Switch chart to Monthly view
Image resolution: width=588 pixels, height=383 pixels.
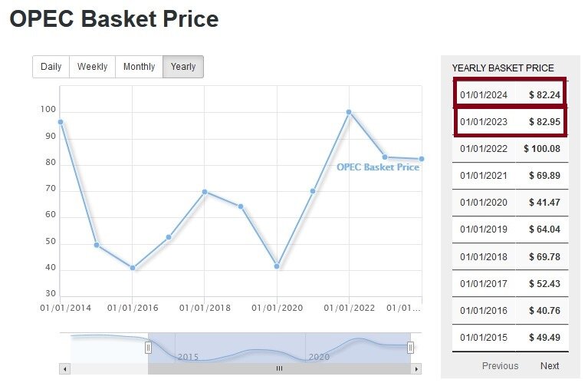point(139,67)
